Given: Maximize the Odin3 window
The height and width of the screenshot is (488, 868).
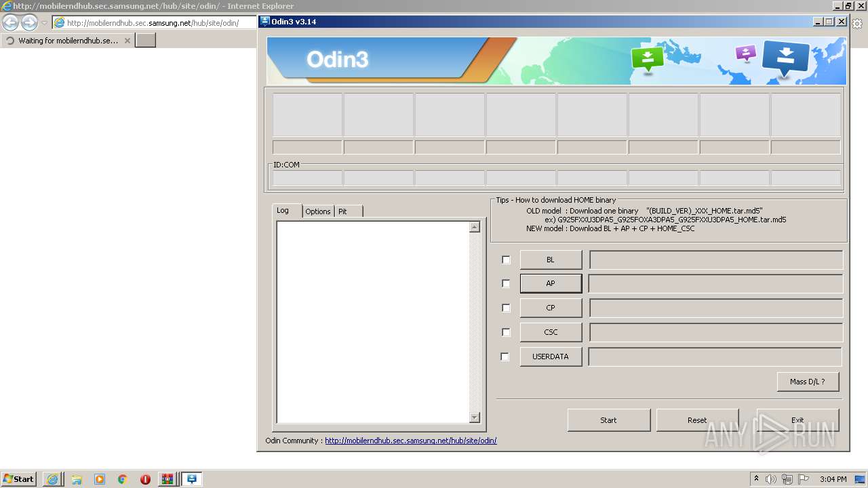Looking at the screenshot, I should click(829, 22).
